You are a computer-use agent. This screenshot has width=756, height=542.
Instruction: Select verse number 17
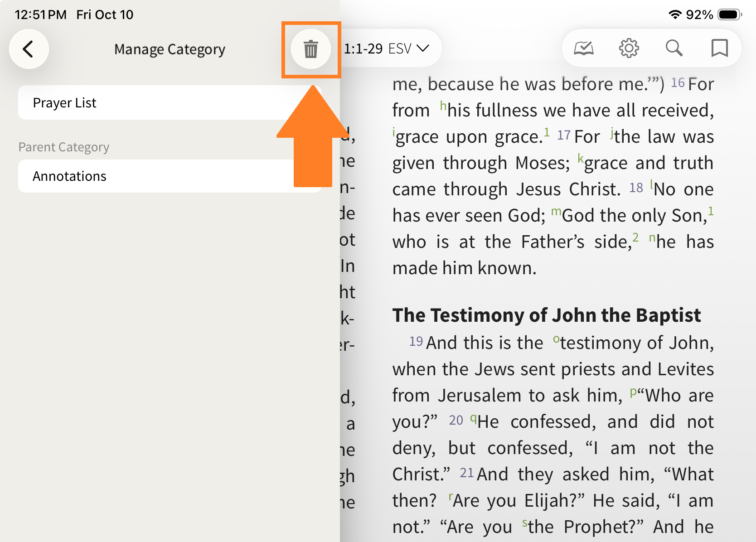[x=563, y=135]
